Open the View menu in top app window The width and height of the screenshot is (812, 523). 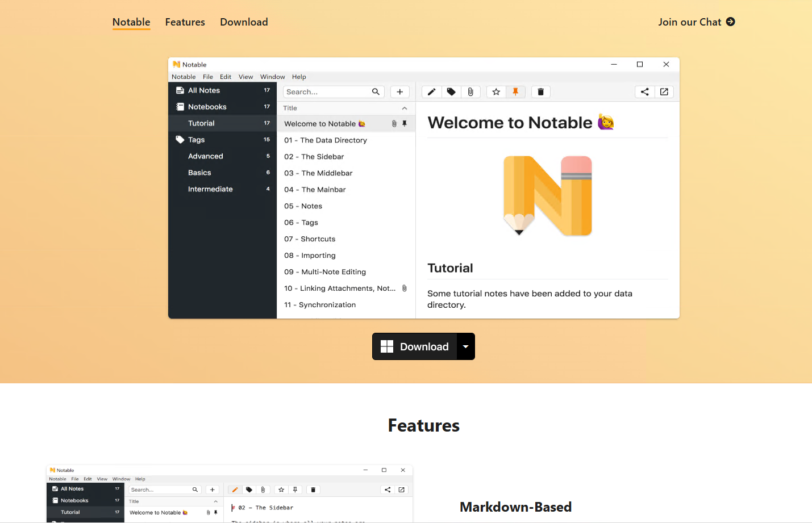coord(246,77)
